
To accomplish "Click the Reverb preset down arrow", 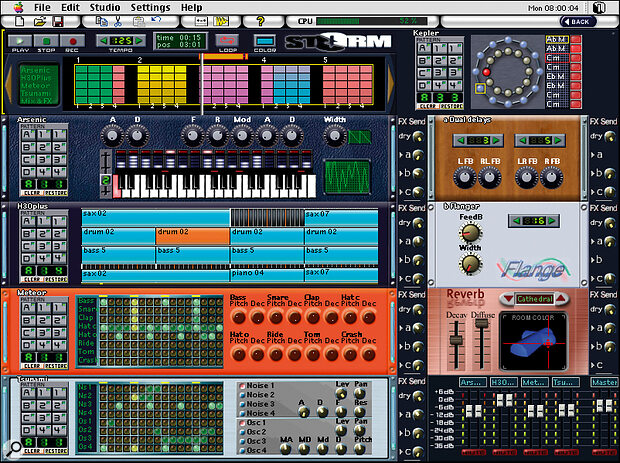I will click(508, 299).
